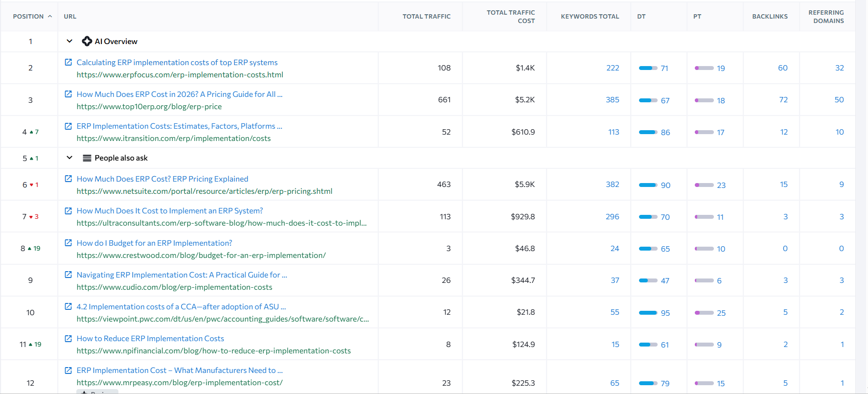Click the PT bar for pwc.com row

(x=704, y=313)
